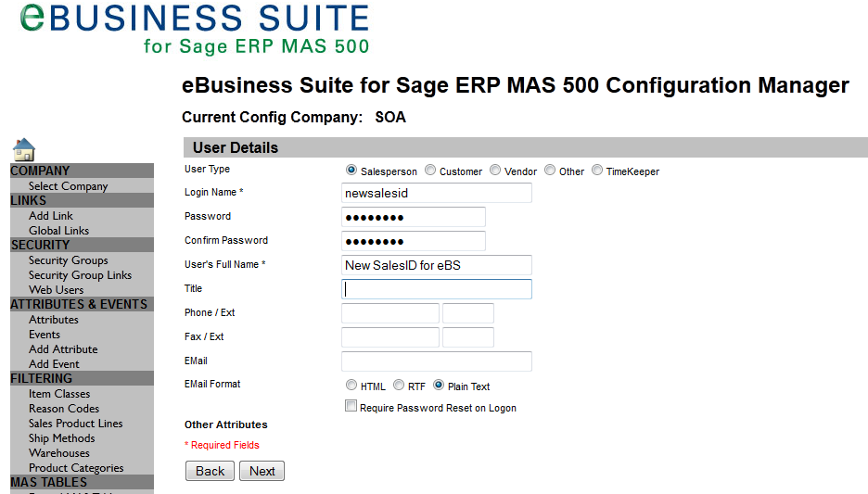Screen dimensions: 868x494
Task: Go back using the Back button
Action: 210,471
